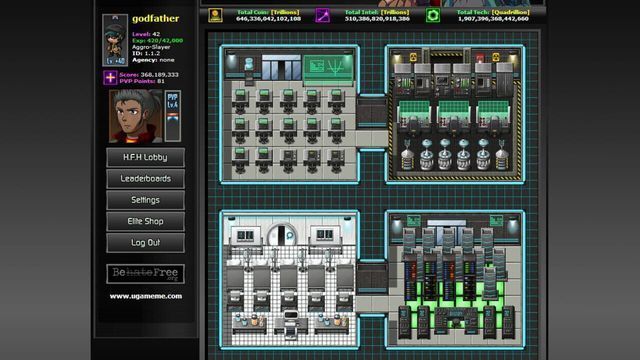Log Out of the game

click(145, 242)
